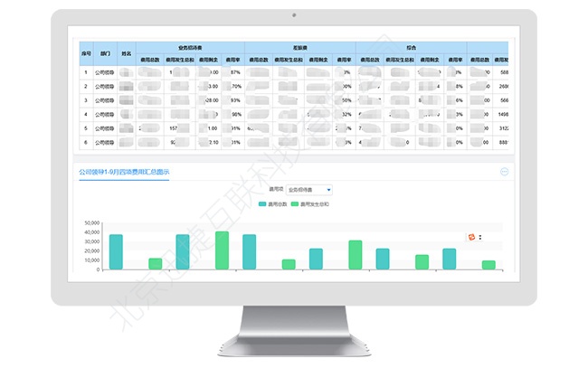
Task: Click 费用总数 header under 差旅费
Action: point(259,60)
